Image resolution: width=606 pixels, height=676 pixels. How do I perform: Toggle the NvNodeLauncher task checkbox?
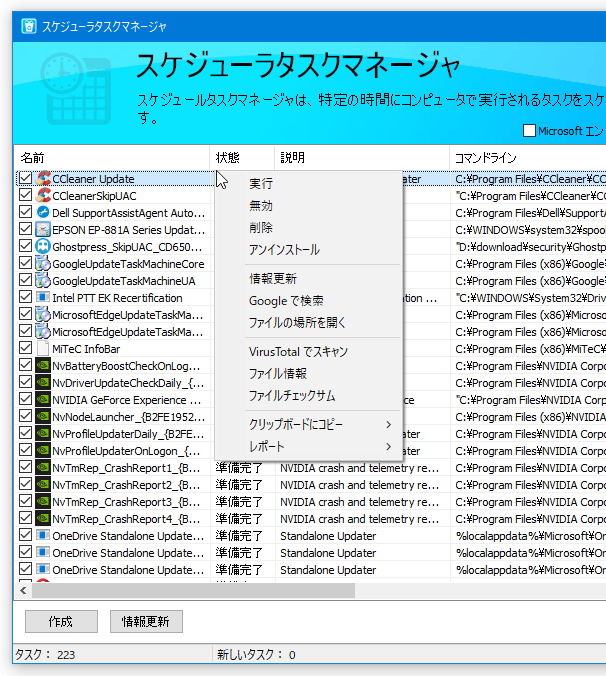(x=25, y=416)
